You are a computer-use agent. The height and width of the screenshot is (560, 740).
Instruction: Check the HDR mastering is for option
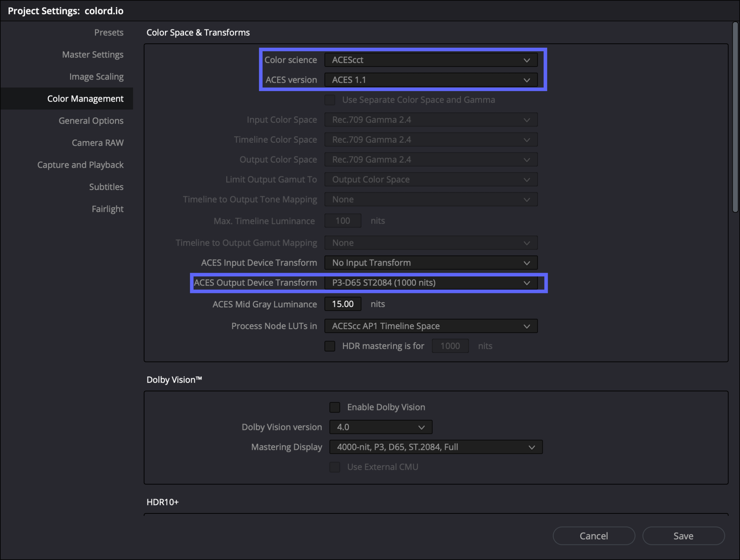[x=330, y=346]
